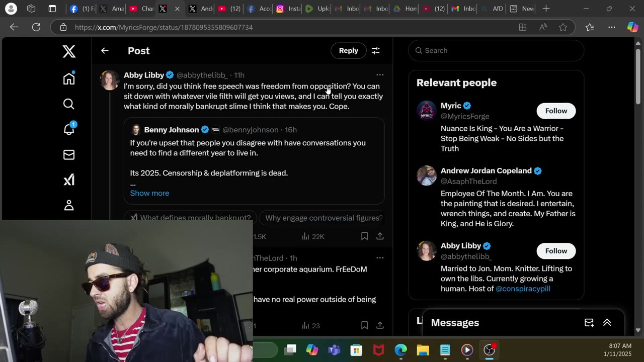Screen dimensions: 644x362
Task: Open File Explorer from taskbar
Action: pos(423,350)
